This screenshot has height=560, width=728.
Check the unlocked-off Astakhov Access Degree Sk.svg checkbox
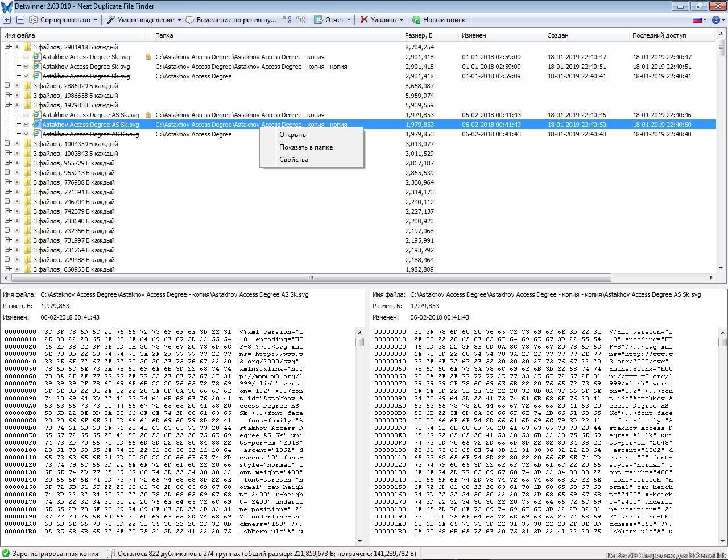click(26, 57)
